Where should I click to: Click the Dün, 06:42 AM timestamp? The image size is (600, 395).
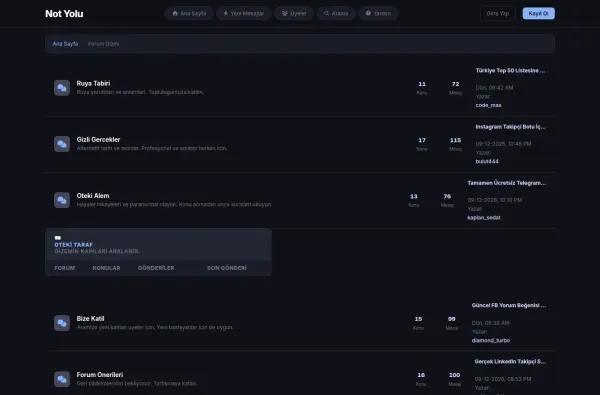pyautogui.click(x=494, y=88)
